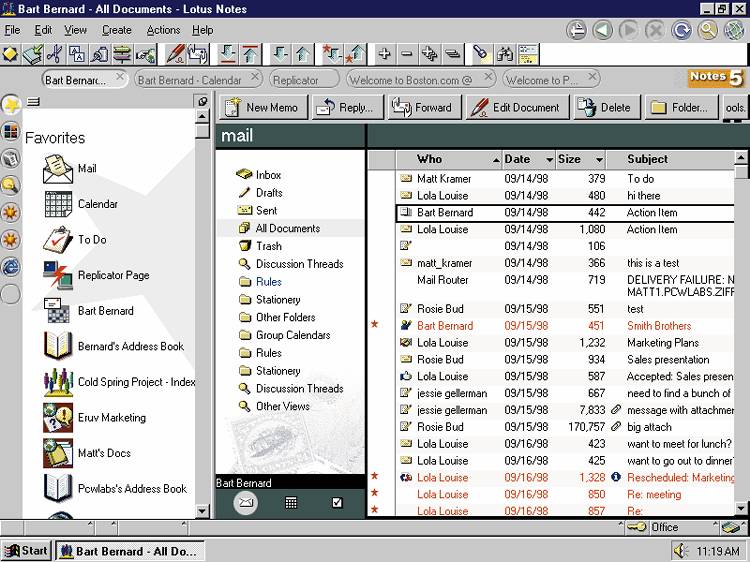
Task: Click the binoculars search toolbar icon
Action: point(504,54)
